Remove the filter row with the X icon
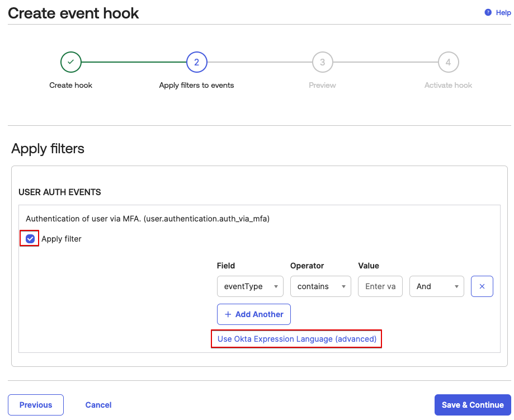The height and width of the screenshot is (420, 514). (482, 286)
